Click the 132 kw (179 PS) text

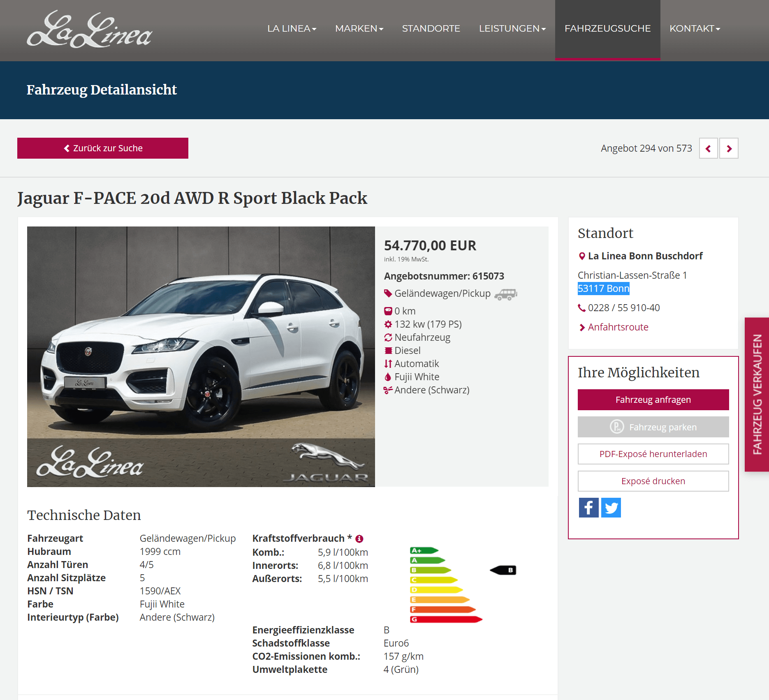(428, 324)
